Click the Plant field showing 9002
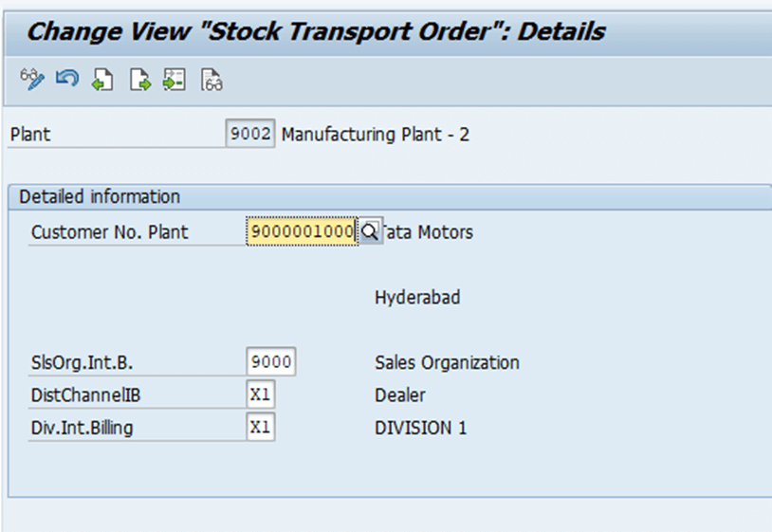Screen dimensions: 772x532 (x=250, y=134)
